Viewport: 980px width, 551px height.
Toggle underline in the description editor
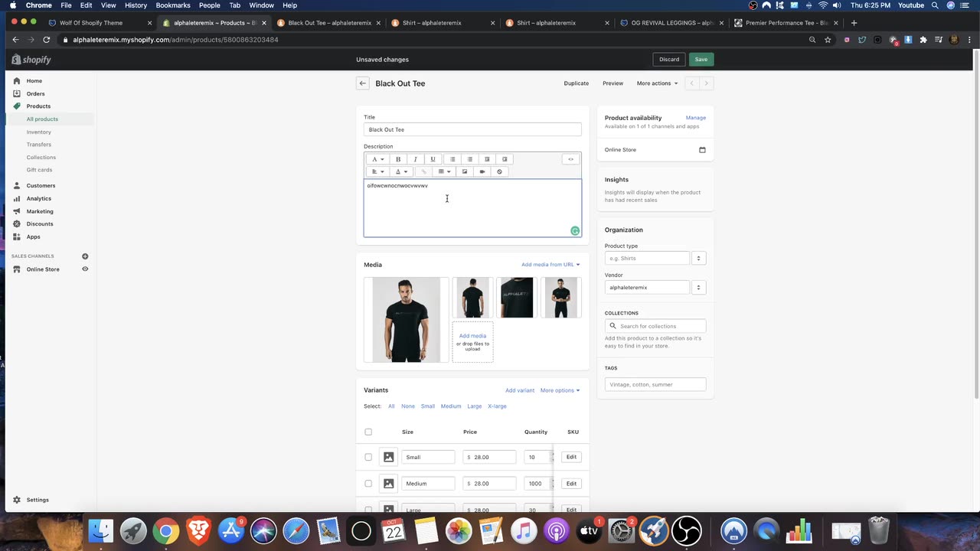pyautogui.click(x=433, y=159)
